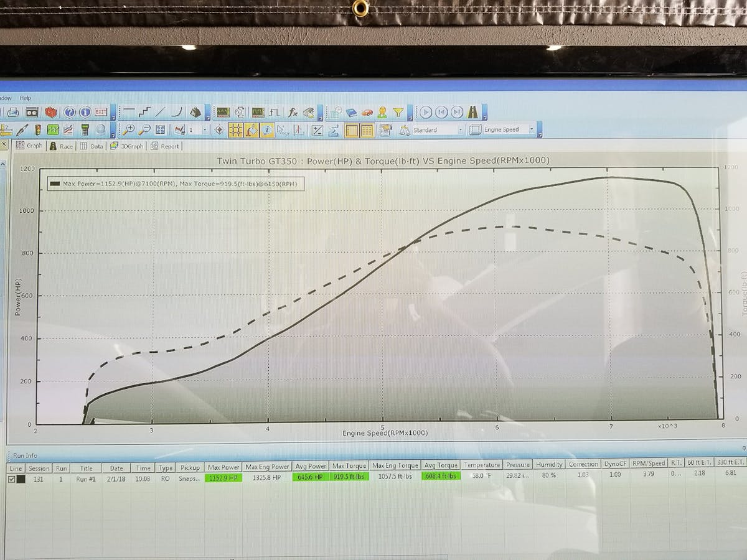Toggle the Run #1 line checkbox
Viewport: 747px width, 560px height.
[12, 478]
